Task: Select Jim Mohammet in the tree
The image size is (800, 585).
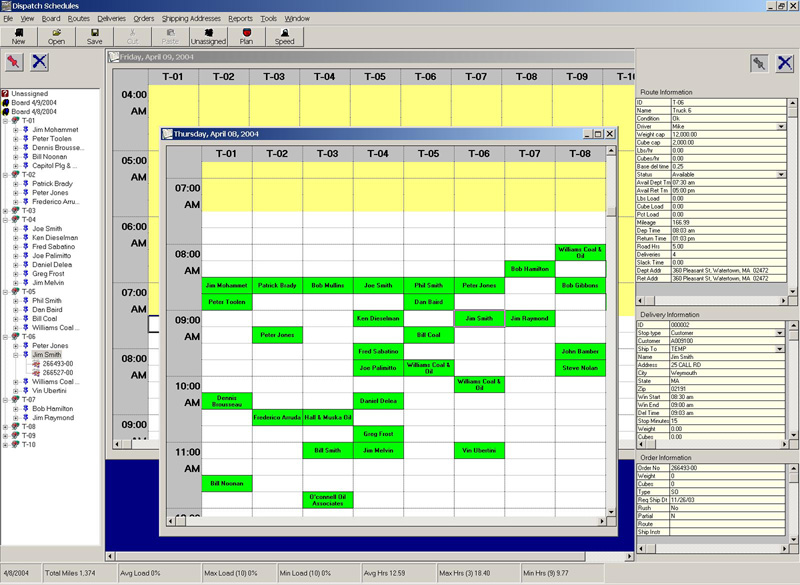Action: coord(55,130)
